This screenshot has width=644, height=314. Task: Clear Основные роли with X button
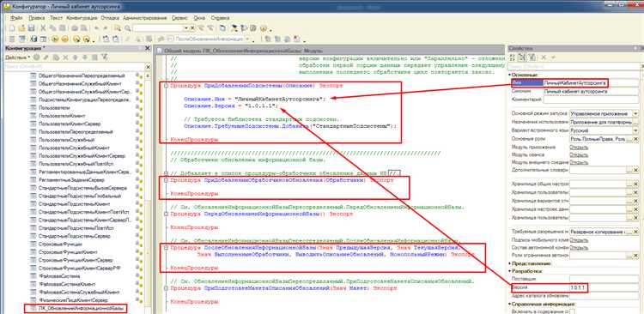coord(636,139)
